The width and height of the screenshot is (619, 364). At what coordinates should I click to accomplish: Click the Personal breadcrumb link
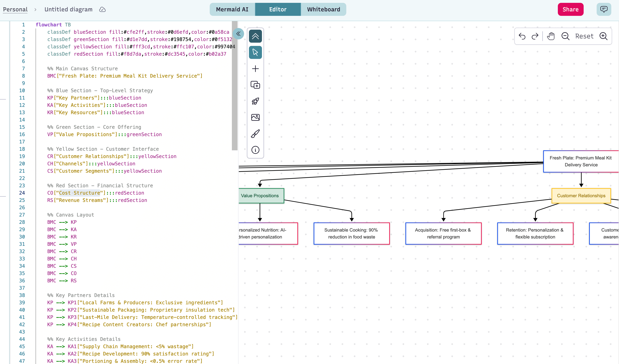pyautogui.click(x=15, y=9)
